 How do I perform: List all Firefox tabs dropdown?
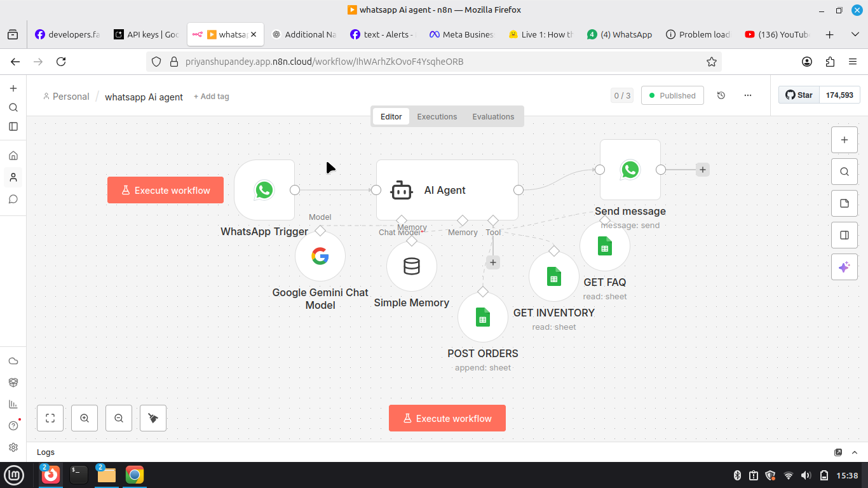tap(855, 34)
